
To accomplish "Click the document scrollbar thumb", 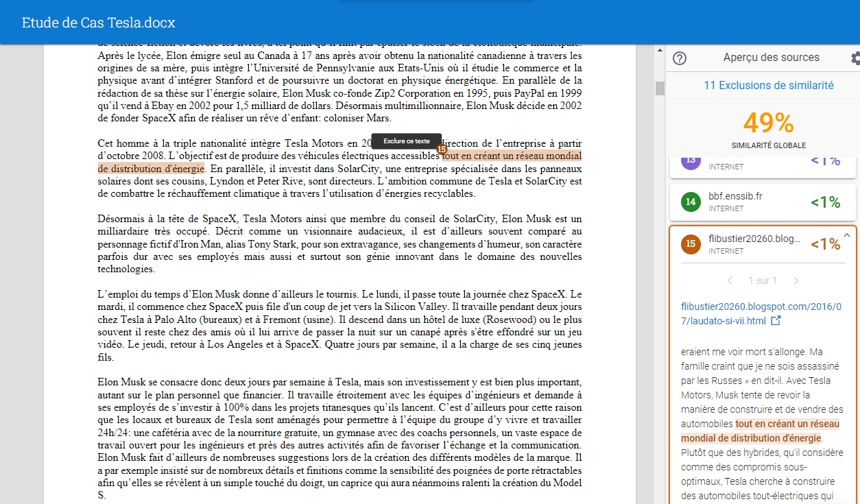I will tap(660, 88).
